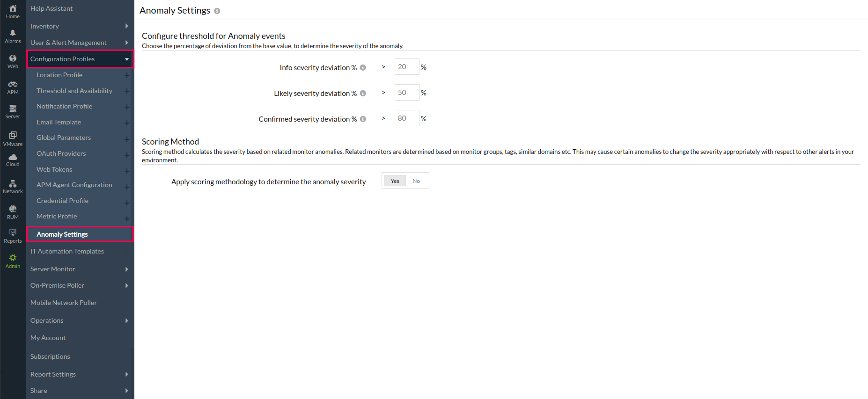This screenshot has height=399, width=868.
Task: Open the Network icon
Action: 13,183
